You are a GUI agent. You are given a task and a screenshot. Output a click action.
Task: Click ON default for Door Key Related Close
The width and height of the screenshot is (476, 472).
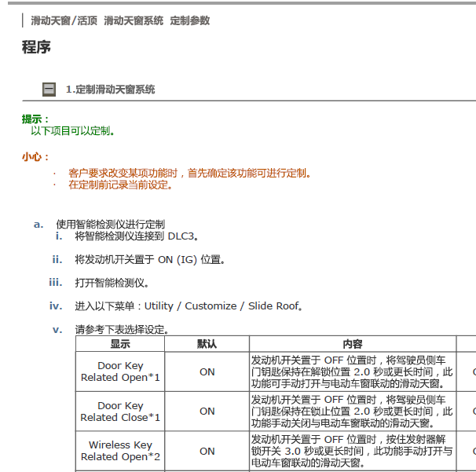click(x=207, y=412)
